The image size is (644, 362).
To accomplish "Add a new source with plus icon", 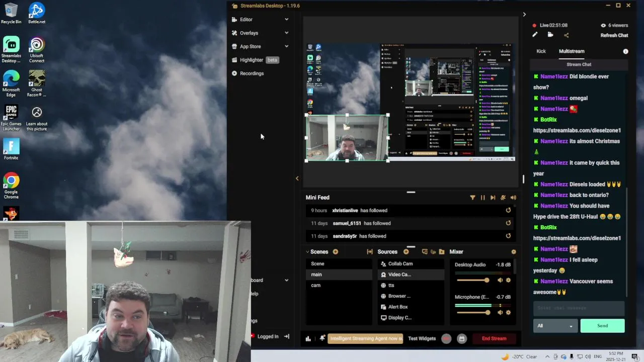I will [406, 252].
